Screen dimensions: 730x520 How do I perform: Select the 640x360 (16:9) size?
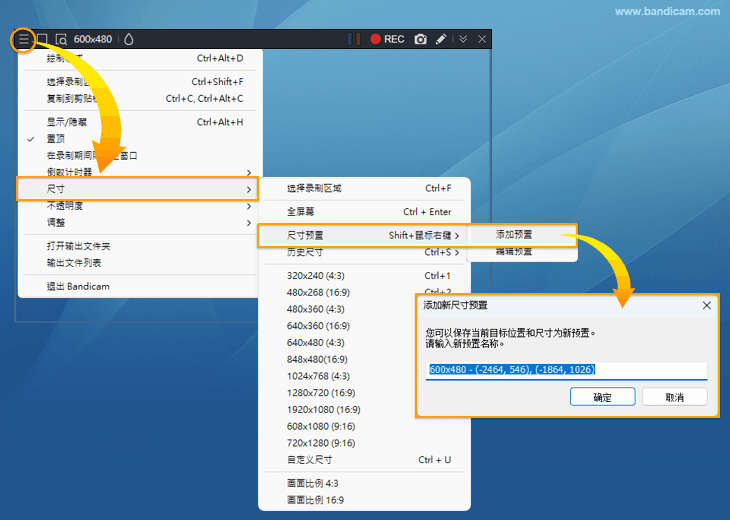(x=339, y=326)
